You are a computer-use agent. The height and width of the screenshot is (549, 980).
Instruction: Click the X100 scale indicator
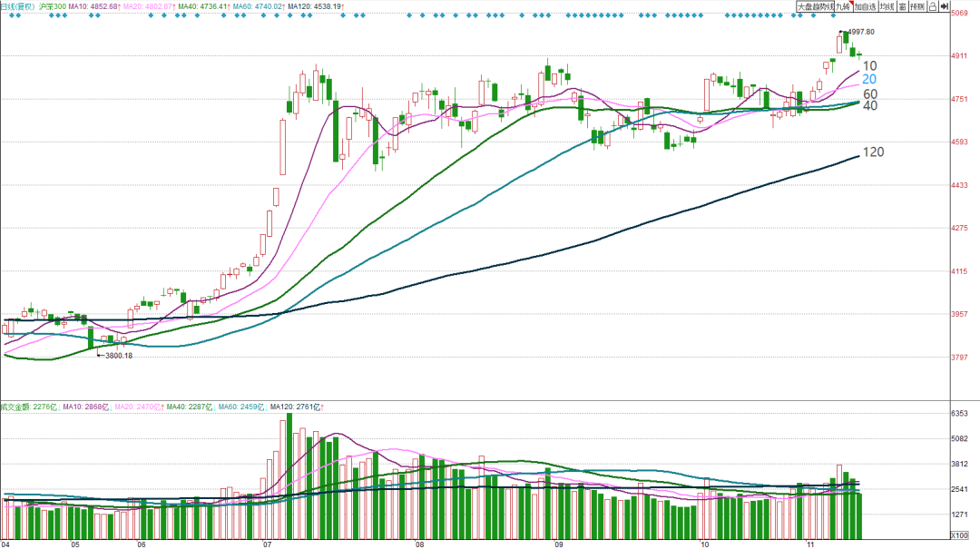[x=959, y=536]
